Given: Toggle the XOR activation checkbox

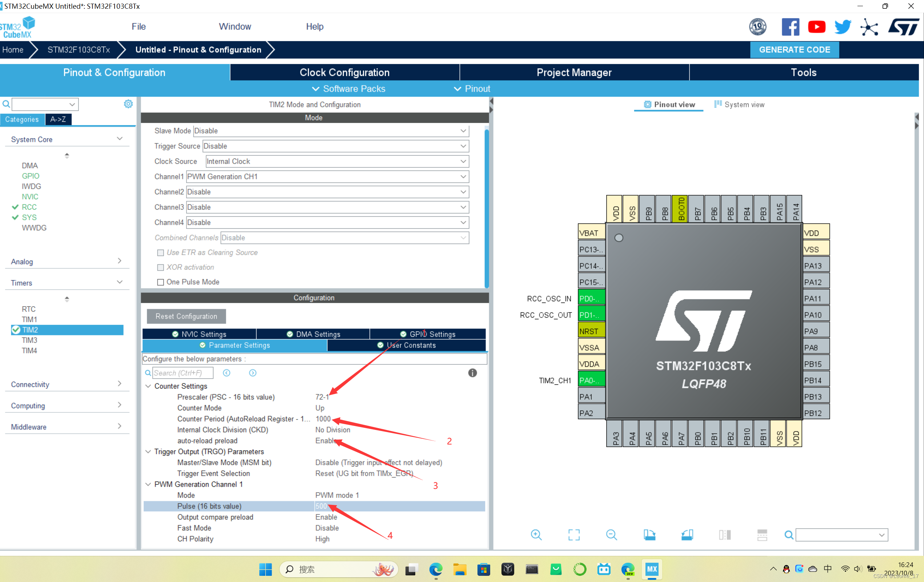Looking at the screenshot, I should click(161, 268).
